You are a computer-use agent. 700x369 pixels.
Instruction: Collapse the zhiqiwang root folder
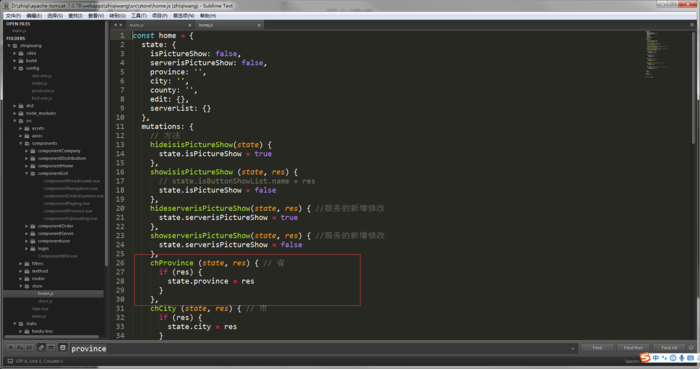click(x=9, y=46)
